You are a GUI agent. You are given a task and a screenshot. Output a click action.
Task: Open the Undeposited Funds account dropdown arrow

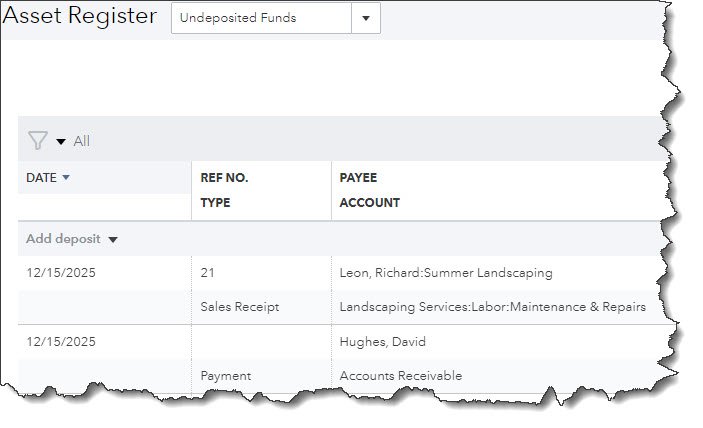(366, 18)
